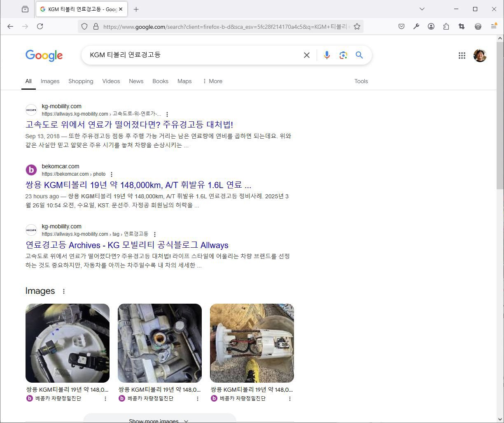
Task: Click kg-mobility favicon of first result
Action: 31,110
